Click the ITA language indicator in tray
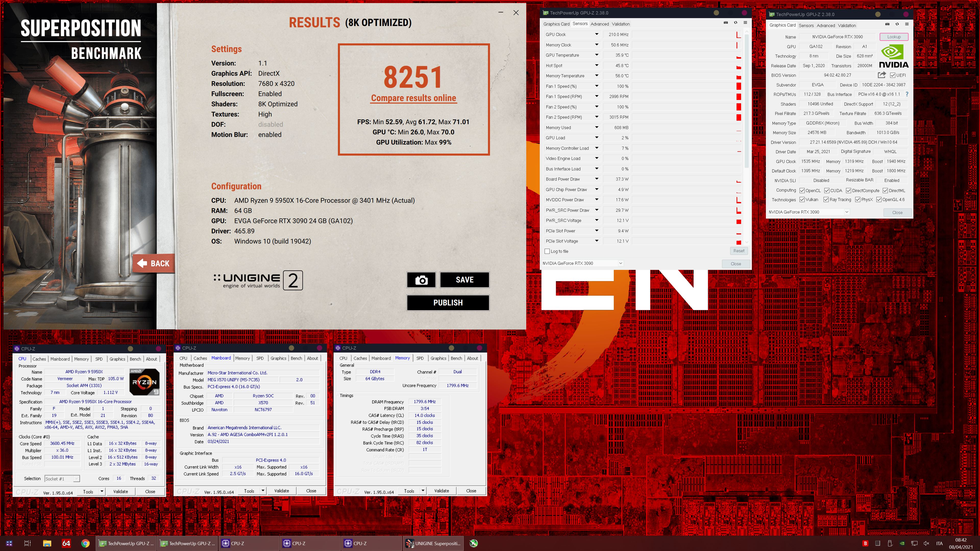The image size is (980, 551). point(939,543)
